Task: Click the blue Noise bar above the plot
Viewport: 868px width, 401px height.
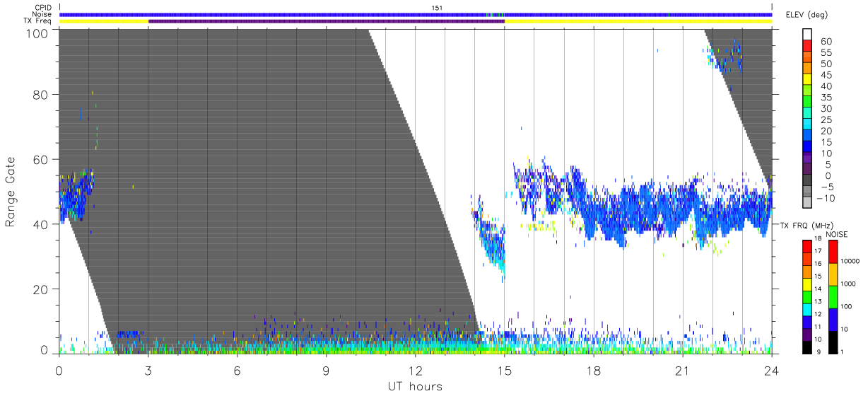Action: [416, 14]
